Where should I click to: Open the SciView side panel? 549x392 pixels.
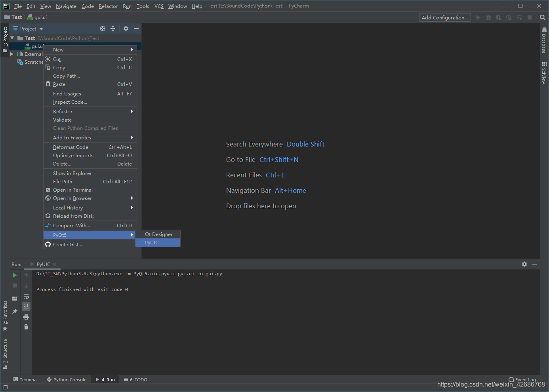[x=544, y=73]
